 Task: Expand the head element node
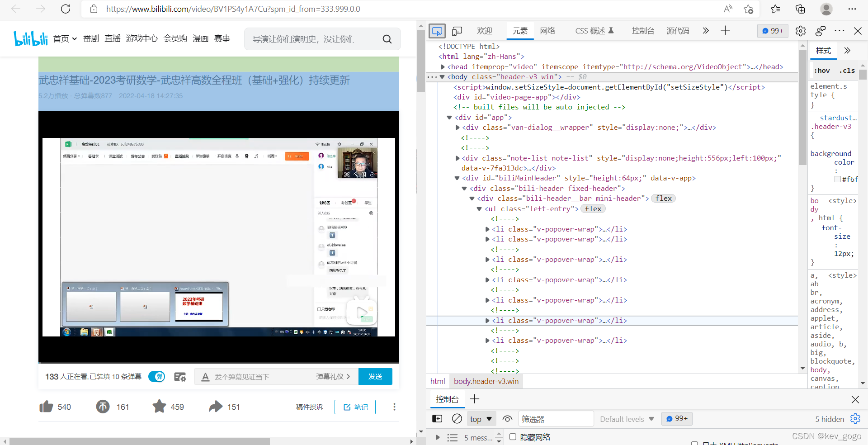coord(443,67)
